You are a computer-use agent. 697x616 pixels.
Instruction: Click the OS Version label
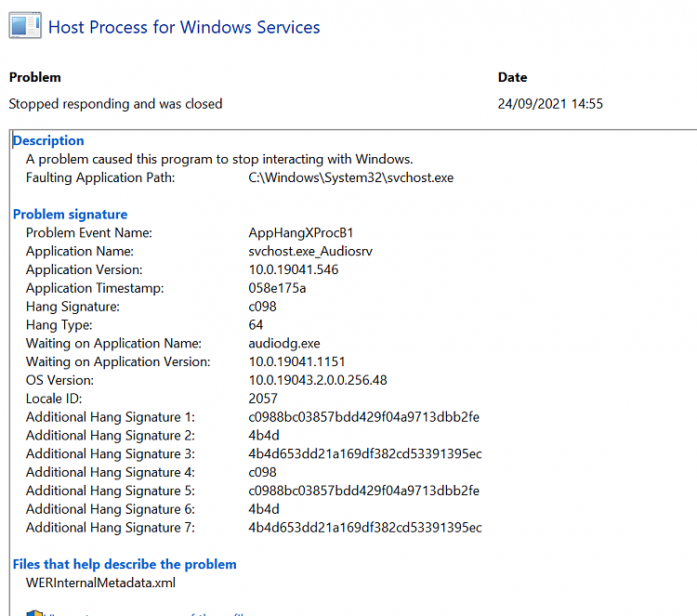[x=60, y=380]
